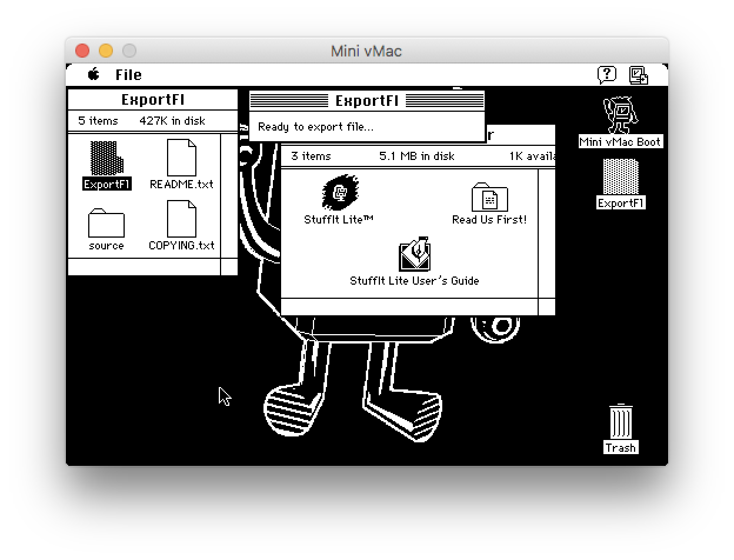Viewport: 734px width, 560px height.
Task: Click the horizontal scrollbar of StuffIt folder window
Action: [x=410, y=307]
